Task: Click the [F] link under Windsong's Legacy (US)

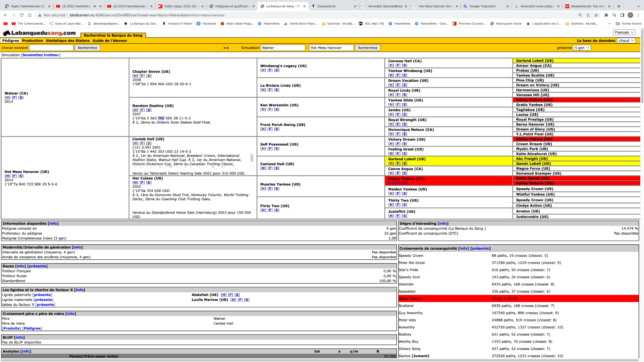Action: pyautogui.click(x=270, y=70)
